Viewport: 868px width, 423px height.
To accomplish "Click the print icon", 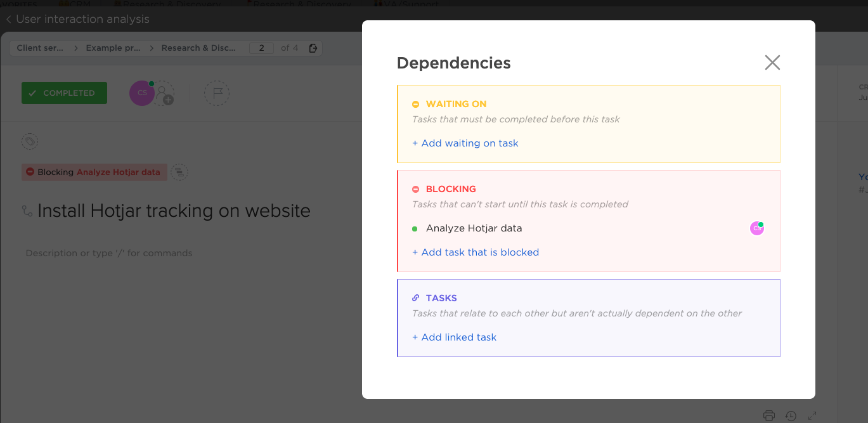I will tap(769, 416).
